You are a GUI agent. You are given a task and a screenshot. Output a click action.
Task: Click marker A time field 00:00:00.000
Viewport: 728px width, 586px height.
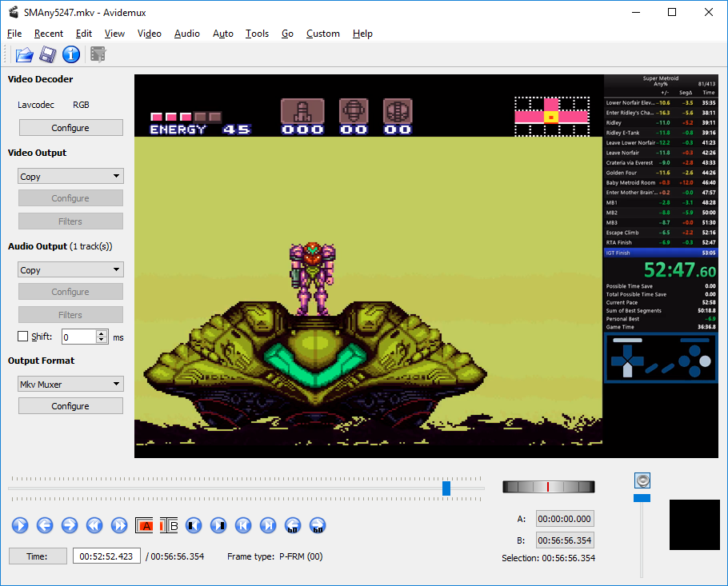tap(565, 519)
